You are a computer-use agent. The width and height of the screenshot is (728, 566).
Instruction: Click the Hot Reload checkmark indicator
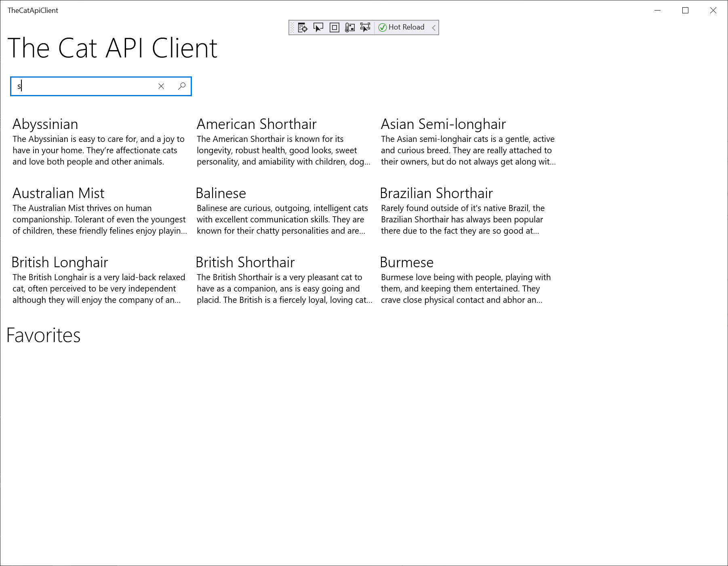point(382,27)
